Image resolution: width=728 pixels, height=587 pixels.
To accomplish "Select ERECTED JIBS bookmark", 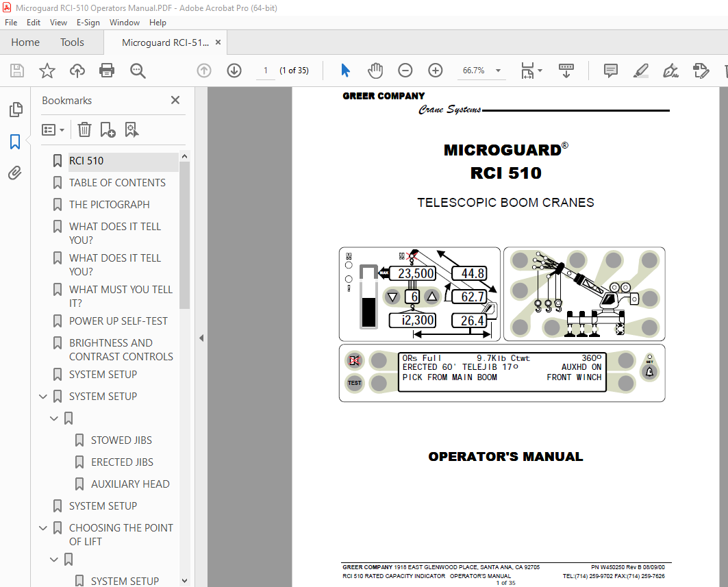I will (122, 462).
